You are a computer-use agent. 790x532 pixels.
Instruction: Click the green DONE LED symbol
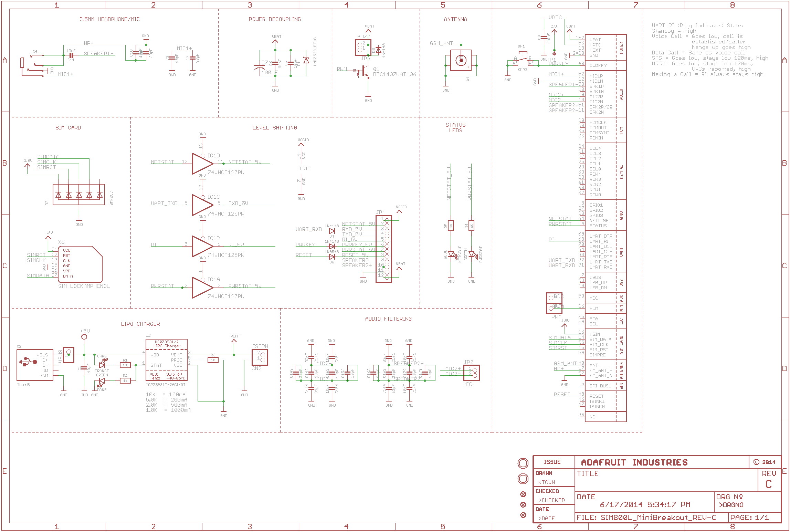click(102, 382)
